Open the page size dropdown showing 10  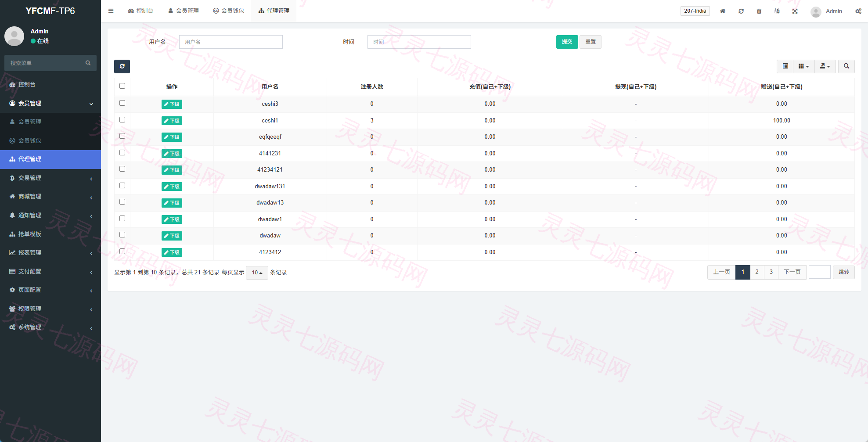coord(257,273)
